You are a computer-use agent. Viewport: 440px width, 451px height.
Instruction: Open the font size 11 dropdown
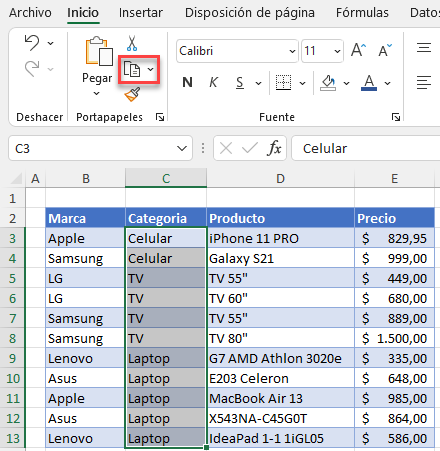point(337,51)
